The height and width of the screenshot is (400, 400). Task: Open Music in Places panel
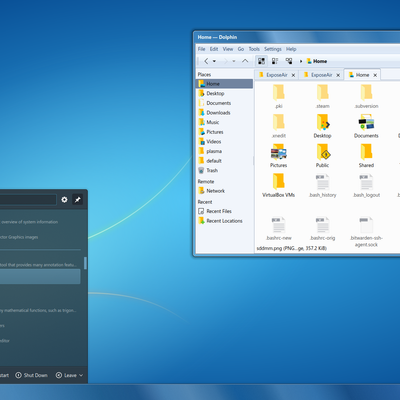(224, 122)
